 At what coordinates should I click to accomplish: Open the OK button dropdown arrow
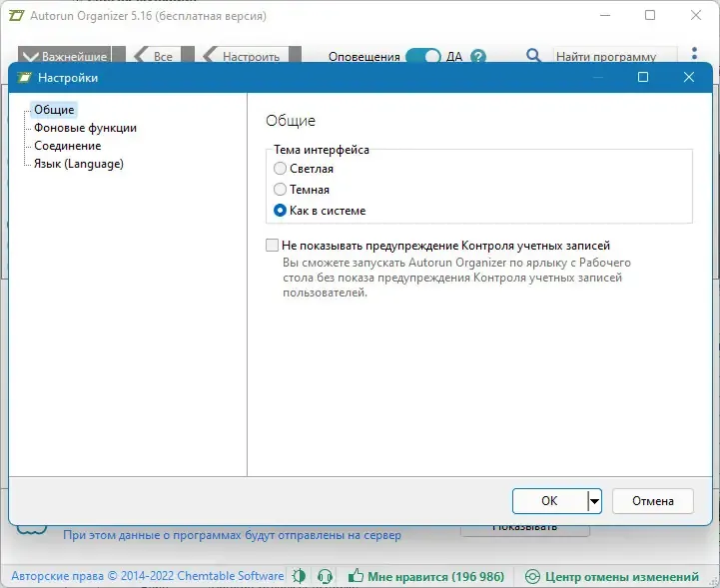(x=594, y=501)
